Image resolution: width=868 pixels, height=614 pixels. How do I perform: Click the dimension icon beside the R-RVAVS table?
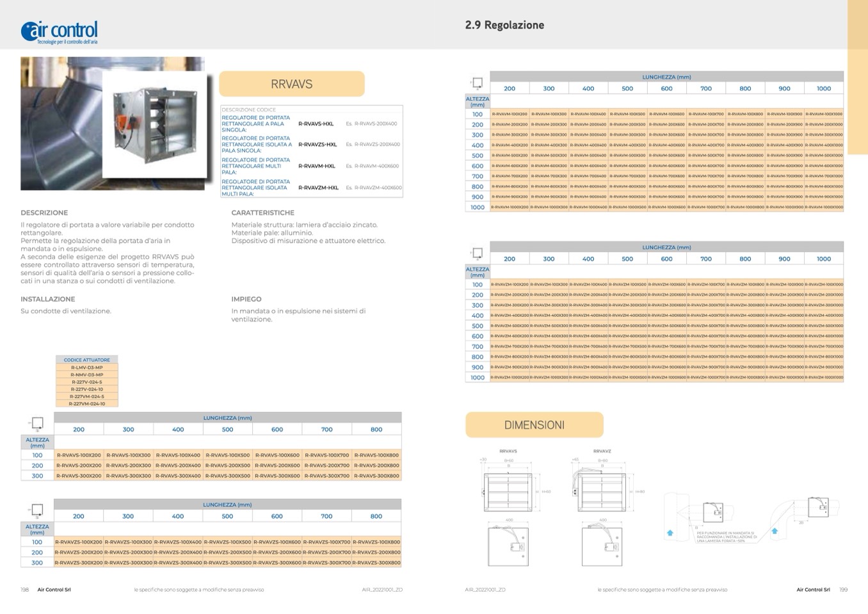[36, 423]
